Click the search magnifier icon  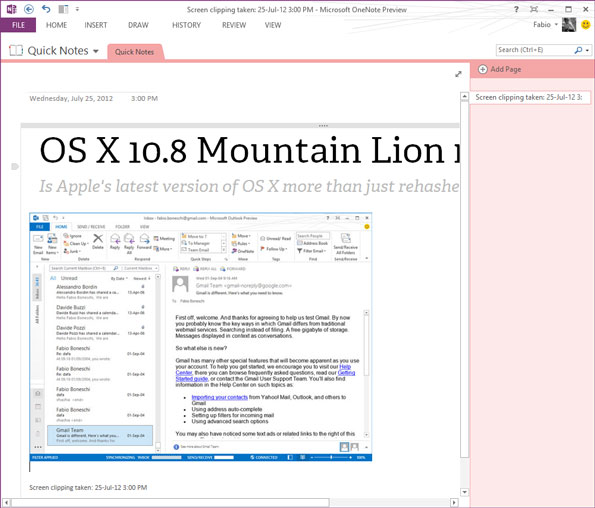click(578, 50)
